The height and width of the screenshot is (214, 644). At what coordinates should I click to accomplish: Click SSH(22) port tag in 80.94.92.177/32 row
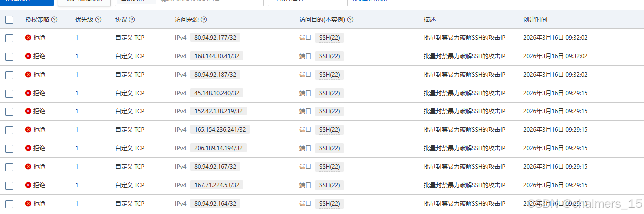(x=329, y=38)
